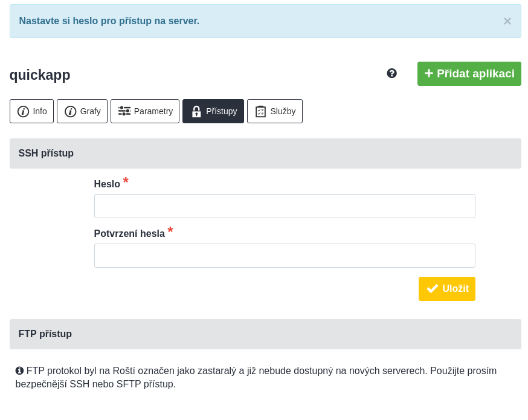Click the FTP deprecation info icon
The width and height of the screenshot is (528, 420).
click(19, 371)
